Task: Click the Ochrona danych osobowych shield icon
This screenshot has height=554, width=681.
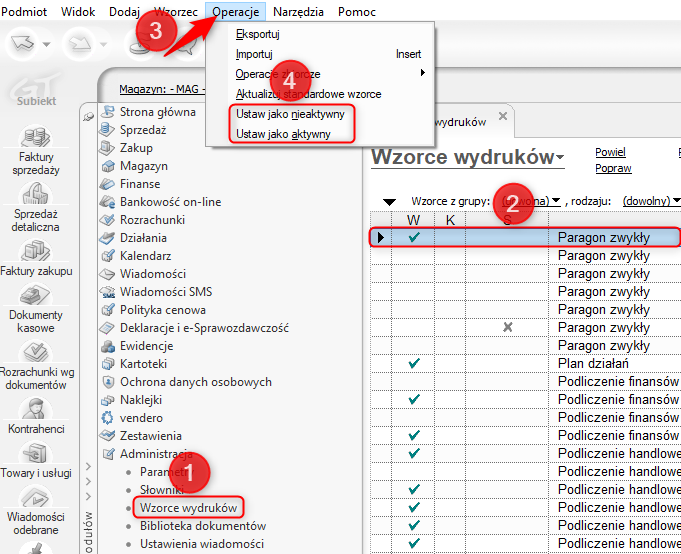Action: coord(107,382)
